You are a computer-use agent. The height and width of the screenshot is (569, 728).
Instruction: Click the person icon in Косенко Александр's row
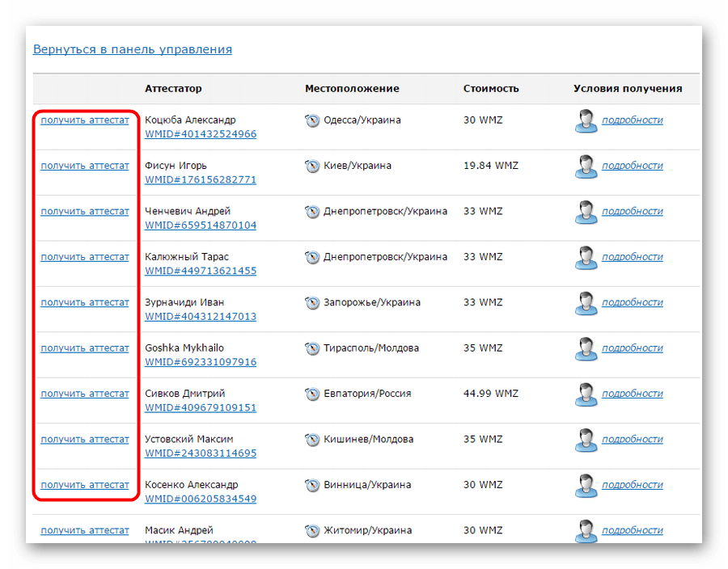tap(585, 486)
